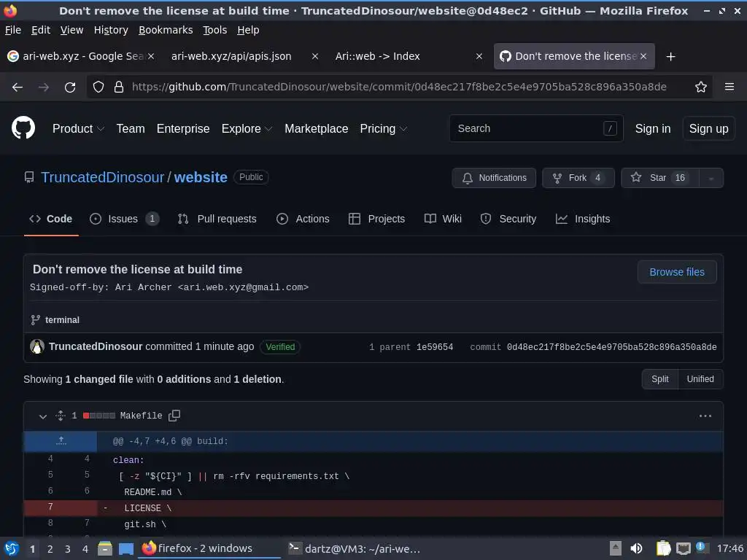Close the ari-web.xyz/api/apis.json tab
Screen dimensions: 747x560
315,56
